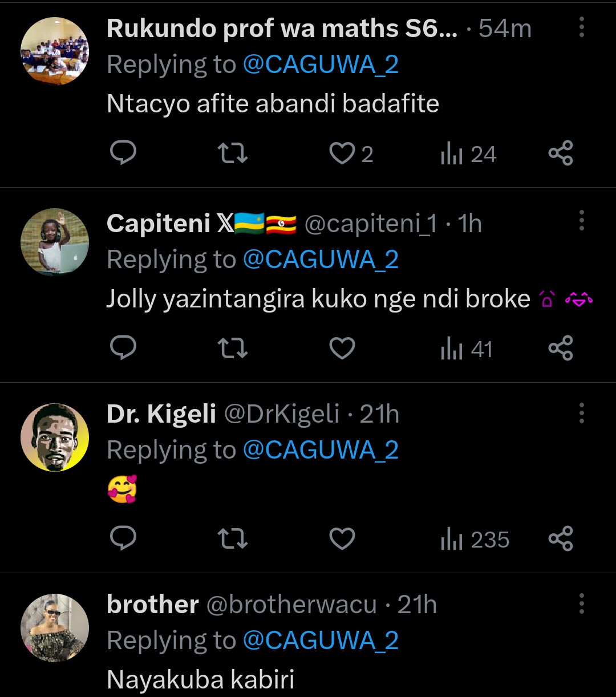The width and height of the screenshot is (616, 697).
Task: Retweet Capiteni's tweet about being broke
Action: [233, 348]
